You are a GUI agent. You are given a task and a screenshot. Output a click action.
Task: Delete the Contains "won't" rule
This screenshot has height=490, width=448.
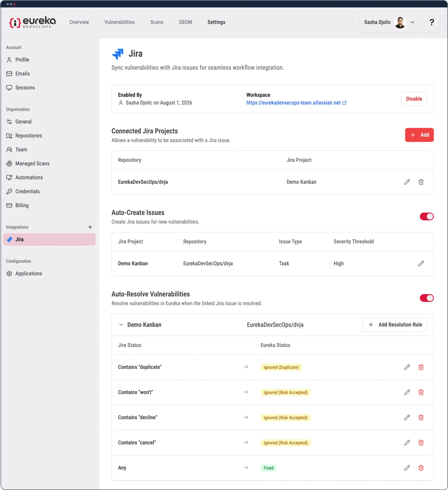[421, 393]
